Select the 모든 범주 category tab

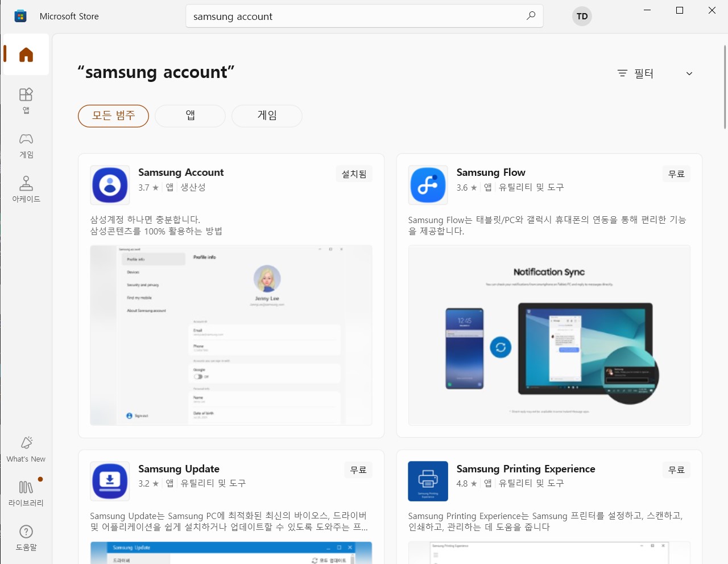pos(113,116)
